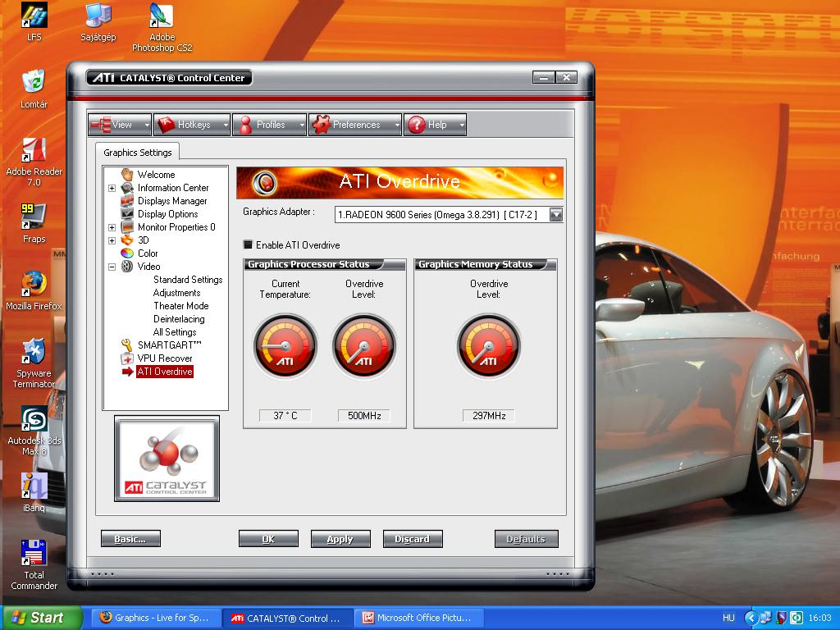Open the Graphics Adapter dropdown
The image size is (840, 630).
pyautogui.click(x=556, y=215)
